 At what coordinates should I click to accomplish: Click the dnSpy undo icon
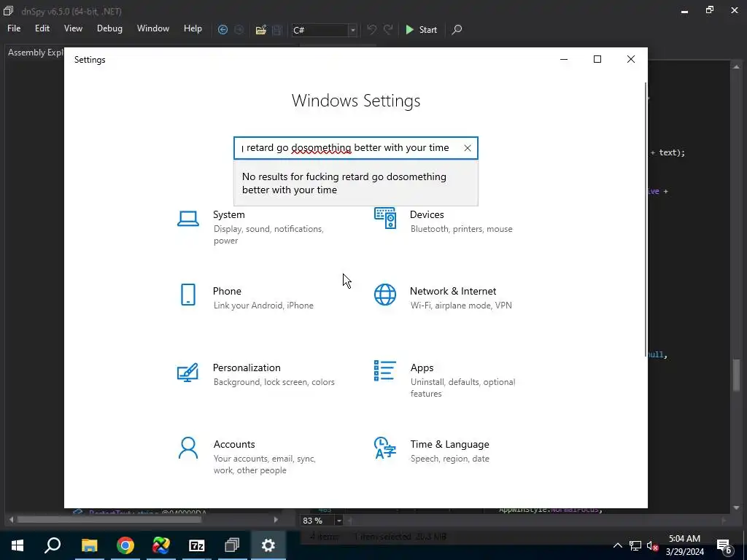[371, 29]
